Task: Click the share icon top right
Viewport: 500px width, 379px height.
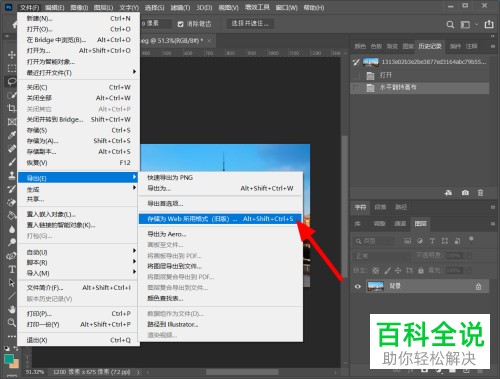Action: click(x=489, y=24)
